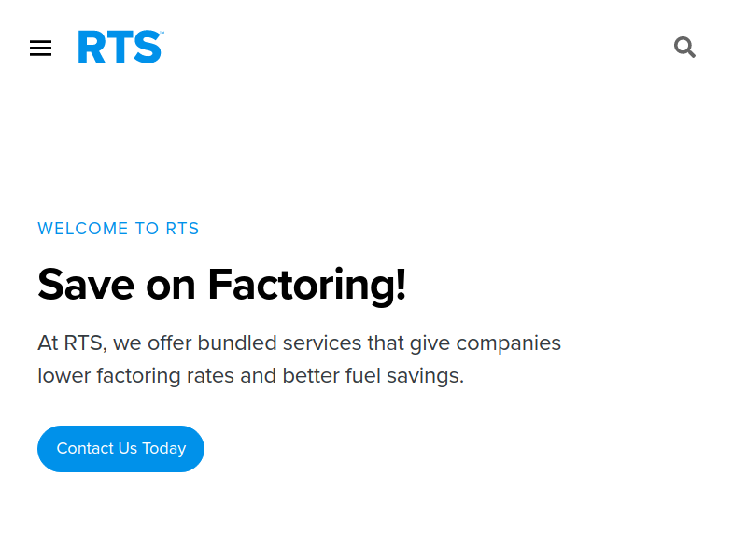Click the word companies in the paragraph

pyautogui.click(x=508, y=343)
